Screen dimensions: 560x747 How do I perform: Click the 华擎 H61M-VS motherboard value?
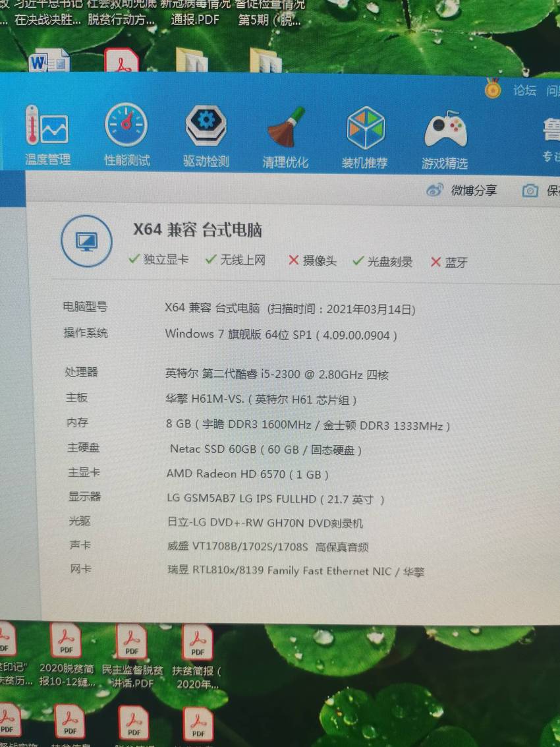click(x=261, y=399)
